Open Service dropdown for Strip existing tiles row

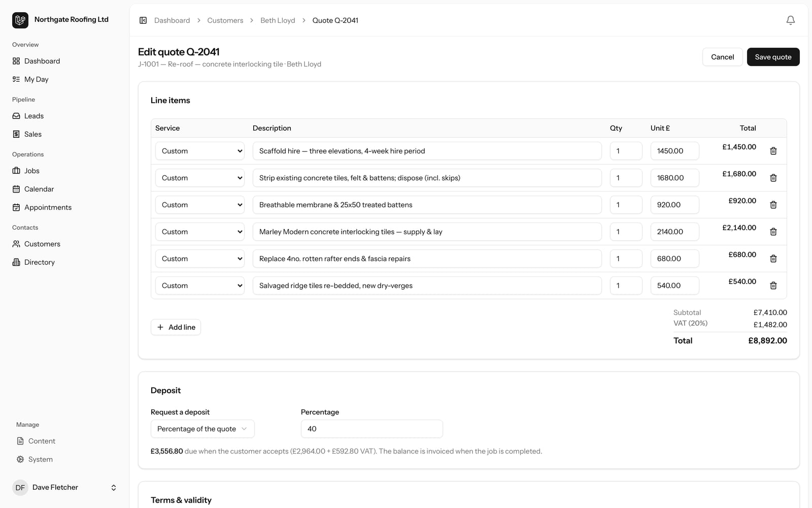(200, 178)
